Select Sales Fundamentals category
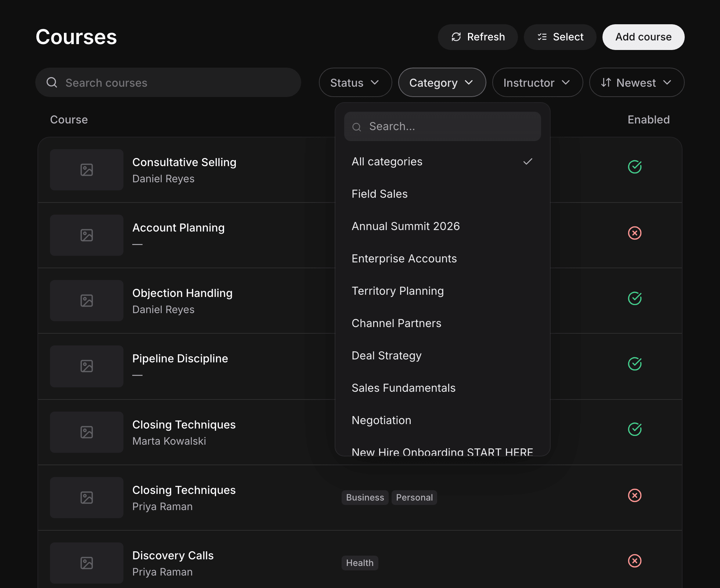The height and width of the screenshot is (588, 720). pos(442,388)
